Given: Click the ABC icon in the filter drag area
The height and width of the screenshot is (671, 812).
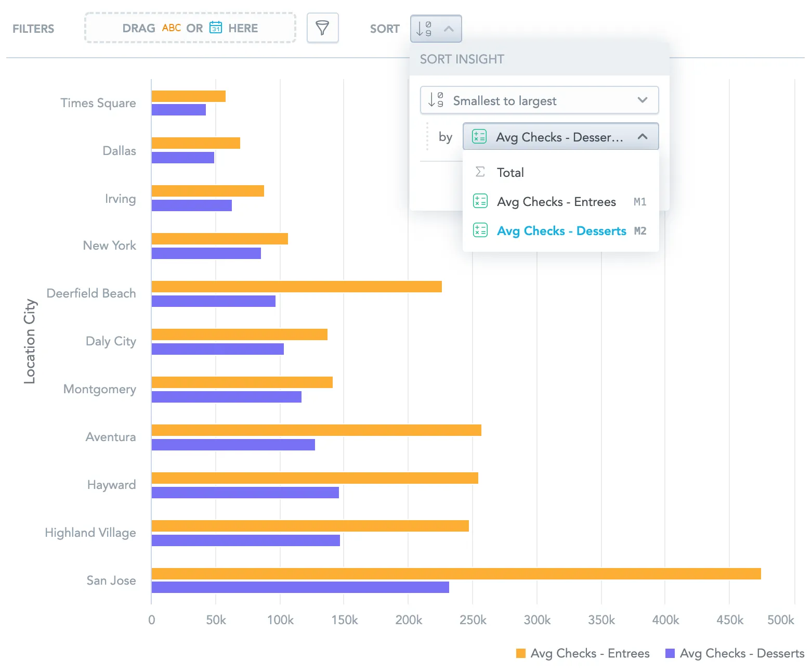Looking at the screenshot, I should coord(171,28).
